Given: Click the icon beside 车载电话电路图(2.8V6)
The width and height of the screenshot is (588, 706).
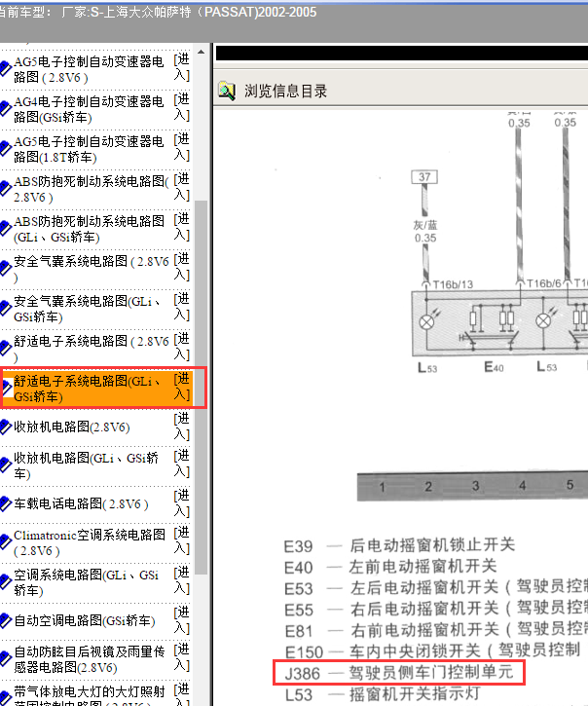Looking at the screenshot, I should click(6, 503).
